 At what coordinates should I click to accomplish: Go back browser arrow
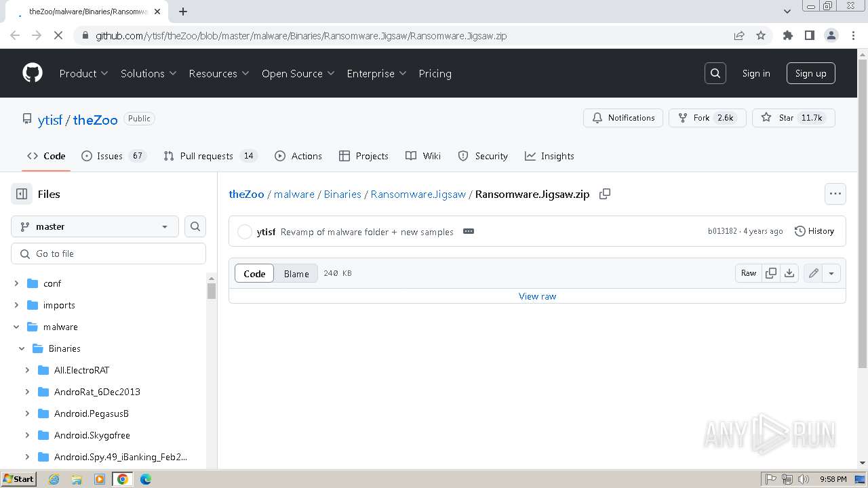pyautogui.click(x=15, y=35)
